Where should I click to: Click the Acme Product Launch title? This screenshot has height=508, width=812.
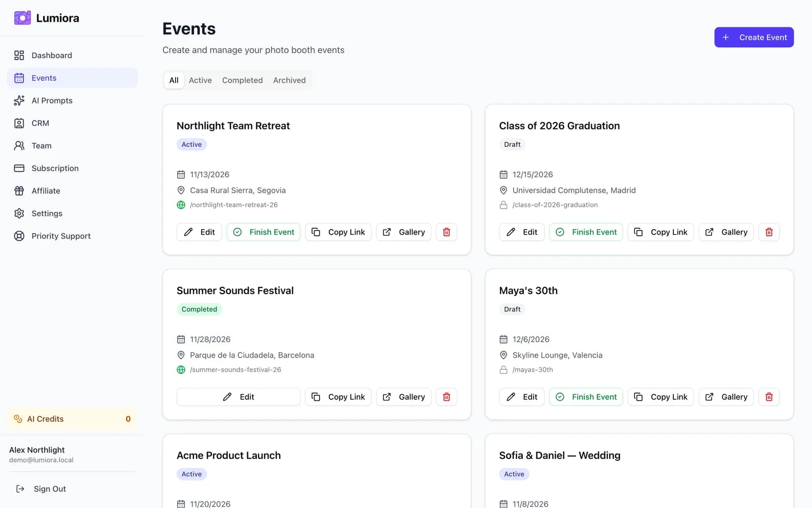tap(228, 455)
